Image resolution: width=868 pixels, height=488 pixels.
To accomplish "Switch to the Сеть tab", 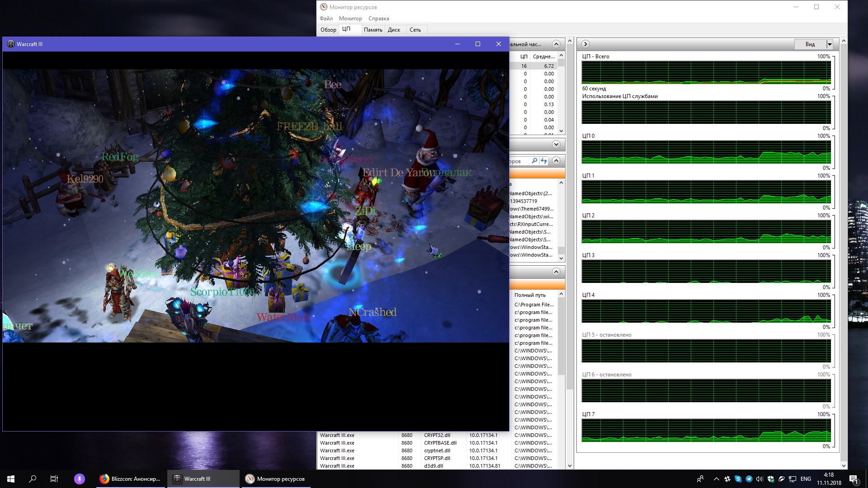I will tap(415, 30).
